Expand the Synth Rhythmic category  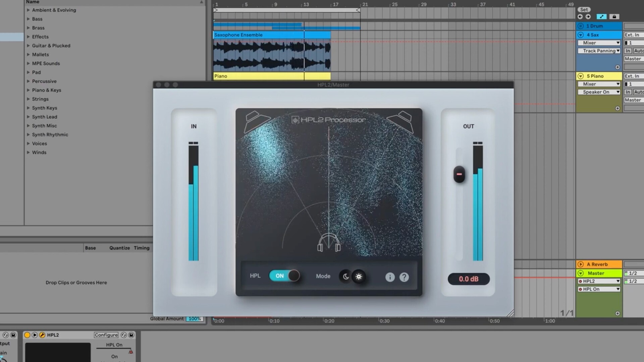click(28, 134)
